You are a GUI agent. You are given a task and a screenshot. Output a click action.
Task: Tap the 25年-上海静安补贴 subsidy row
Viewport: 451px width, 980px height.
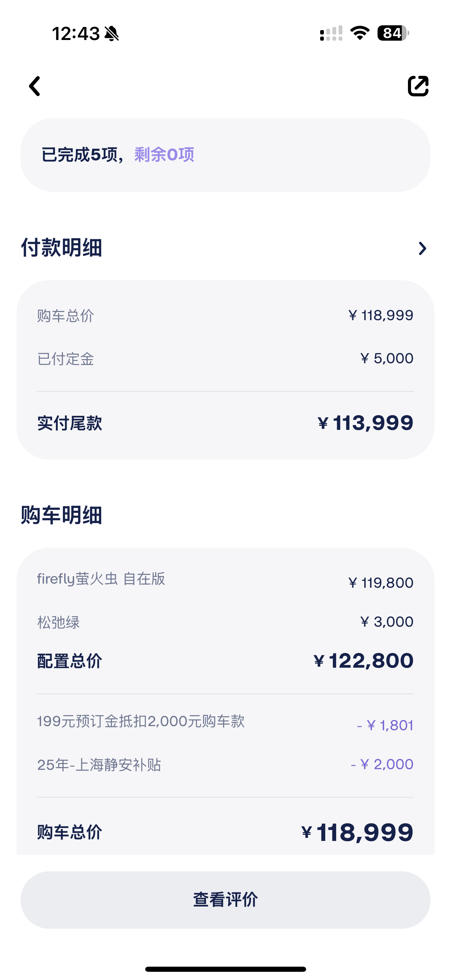point(225,764)
